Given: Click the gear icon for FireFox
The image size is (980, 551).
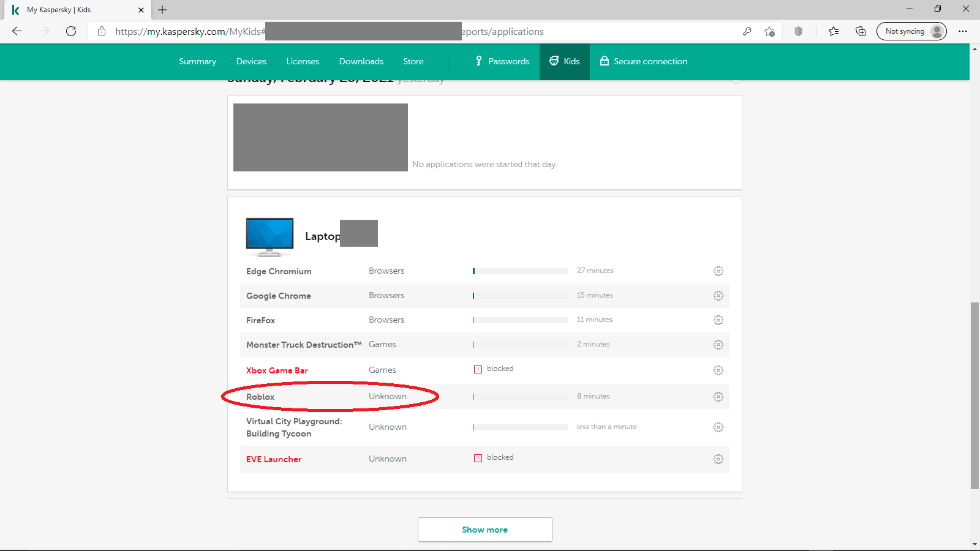Looking at the screenshot, I should tap(718, 320).
